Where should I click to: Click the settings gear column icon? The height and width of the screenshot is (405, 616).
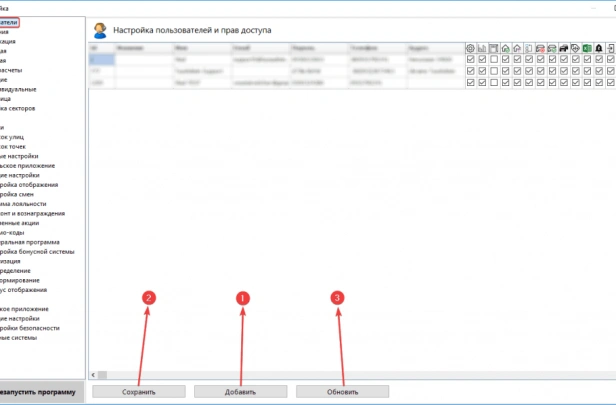pyautogui.click(x=470, y=47)
